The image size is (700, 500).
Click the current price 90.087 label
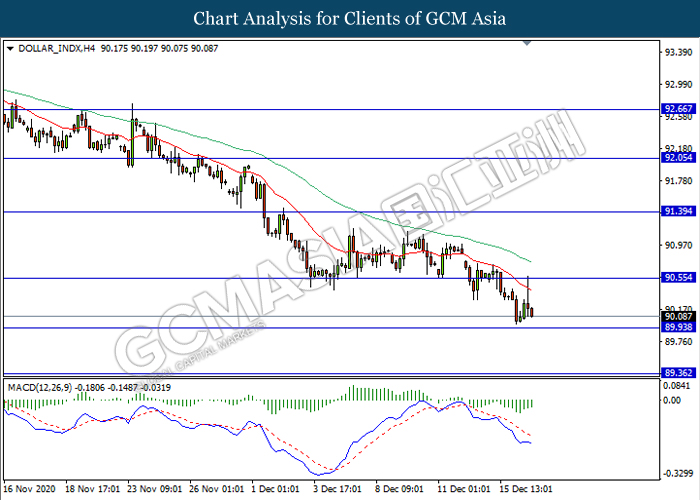(679, 317)
